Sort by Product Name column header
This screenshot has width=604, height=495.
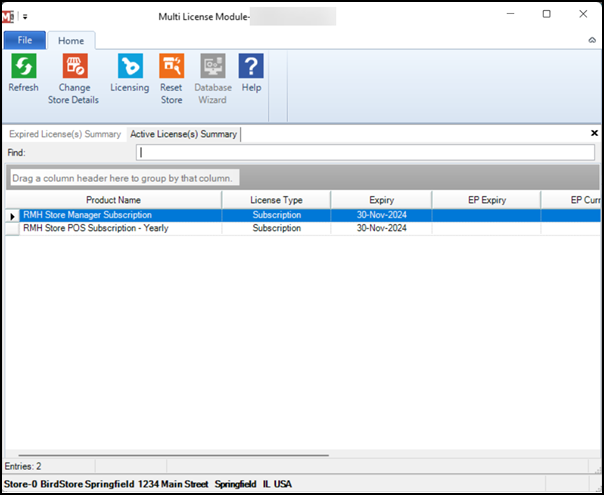coord(113,200)
